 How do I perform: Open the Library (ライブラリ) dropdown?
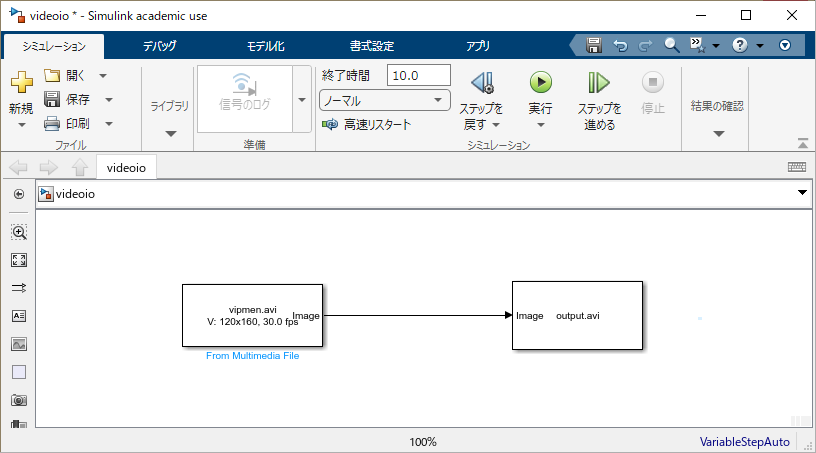(x=170, y=134)
